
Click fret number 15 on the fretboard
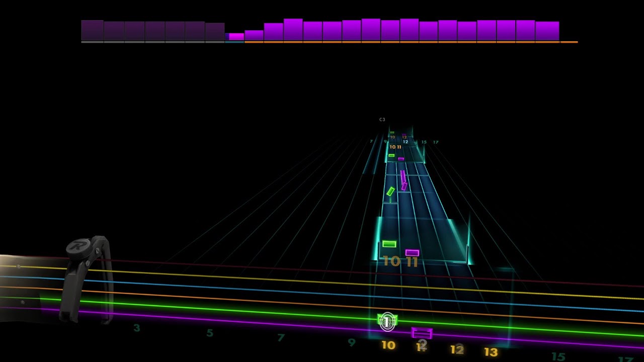click(558, 356)
